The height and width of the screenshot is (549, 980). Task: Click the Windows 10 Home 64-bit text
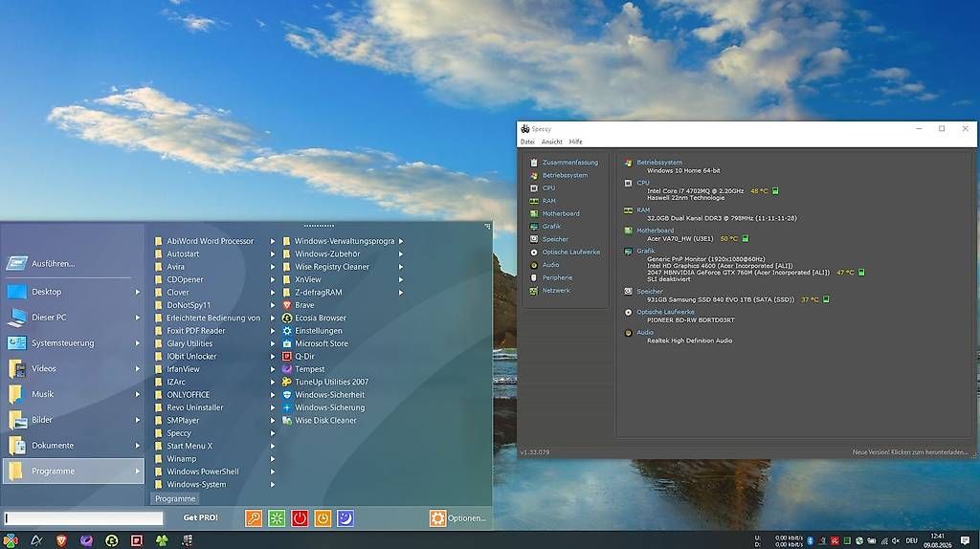click(x=683, y=170)
